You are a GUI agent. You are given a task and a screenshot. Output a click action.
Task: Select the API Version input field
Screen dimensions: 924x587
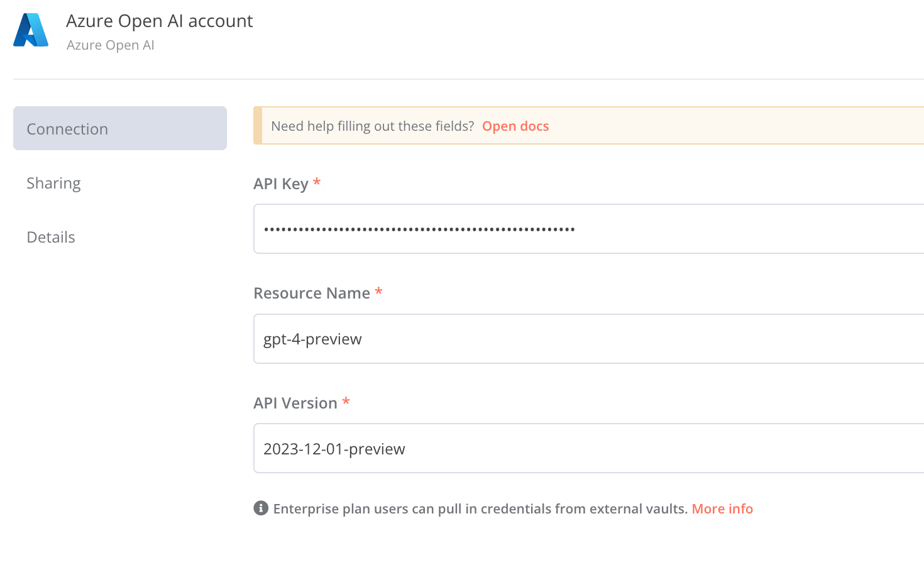pyautogui.click(x=588, y=448)
